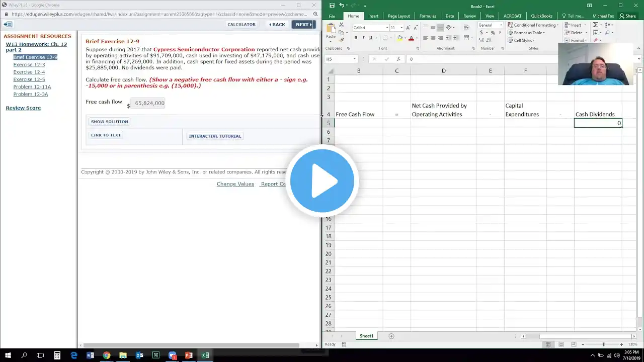
Task: Click the Format Painter brush icon
Action: (x=342, y=40)
